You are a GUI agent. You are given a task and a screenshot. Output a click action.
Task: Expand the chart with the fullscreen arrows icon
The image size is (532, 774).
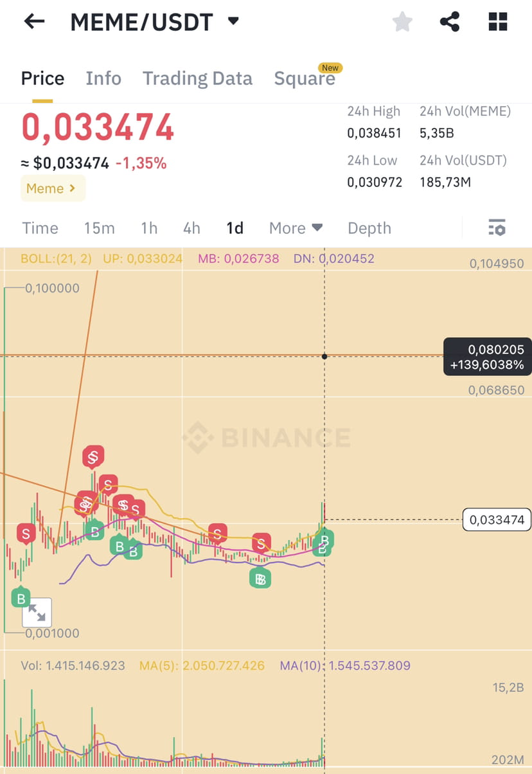point(37,612)
